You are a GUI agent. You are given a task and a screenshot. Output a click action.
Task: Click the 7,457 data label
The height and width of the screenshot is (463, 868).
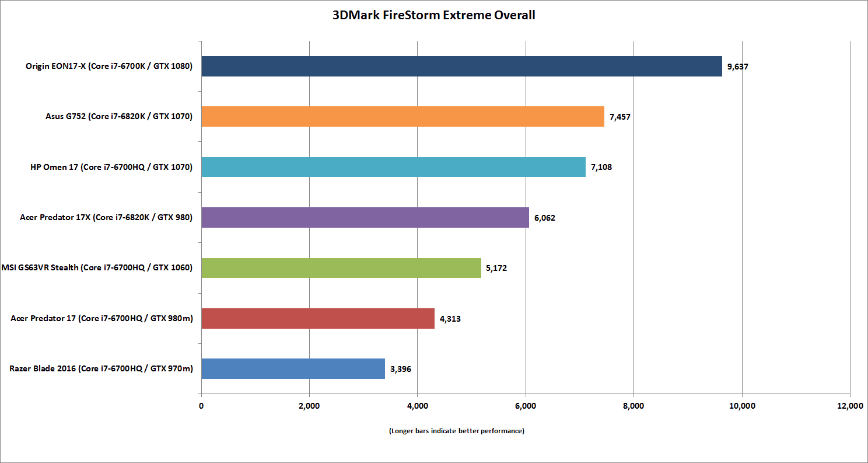pyautogui.click(x=619, y=117)
